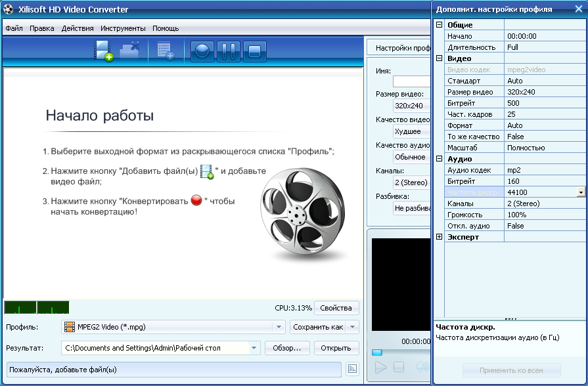Open the Качество видео Худшее combo box
This screenshot has width=588, height=386.
(412, 131)
